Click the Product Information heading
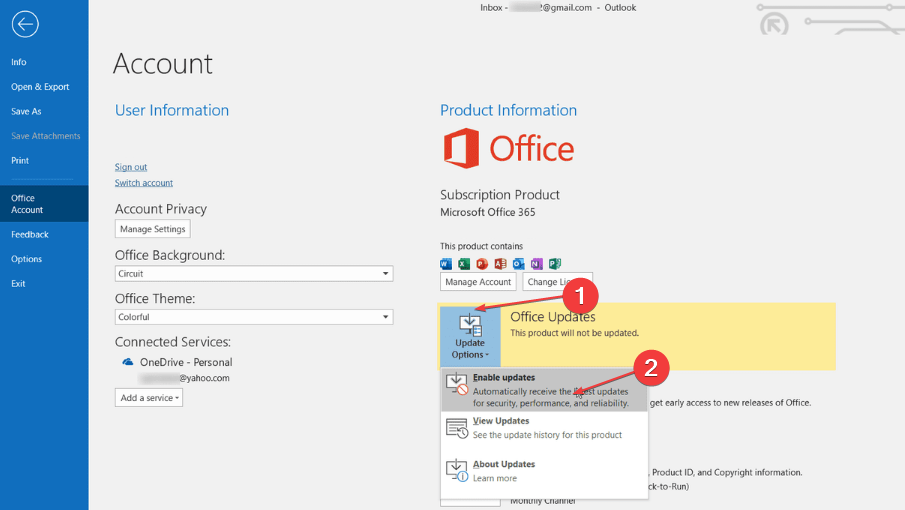Screen dimensions: 905x510 (508, 110)
